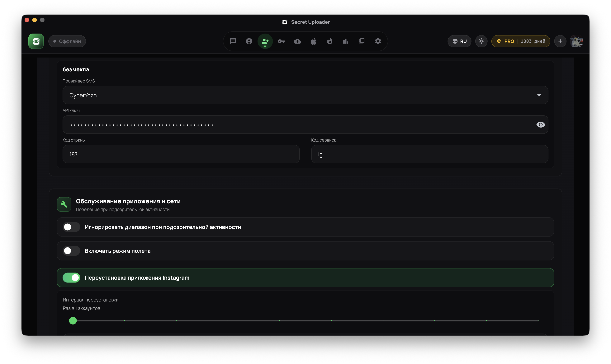This screenshot has height=364, width=611.
Task: Click the Код сервиса field containing ig
Action: [x=429, y=154]
